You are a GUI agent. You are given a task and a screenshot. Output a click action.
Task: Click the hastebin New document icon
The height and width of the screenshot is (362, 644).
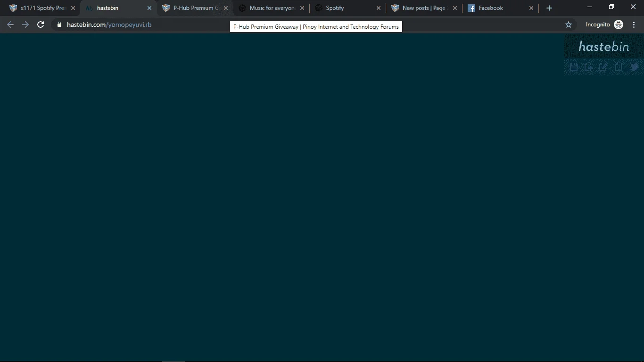[589, 67]
